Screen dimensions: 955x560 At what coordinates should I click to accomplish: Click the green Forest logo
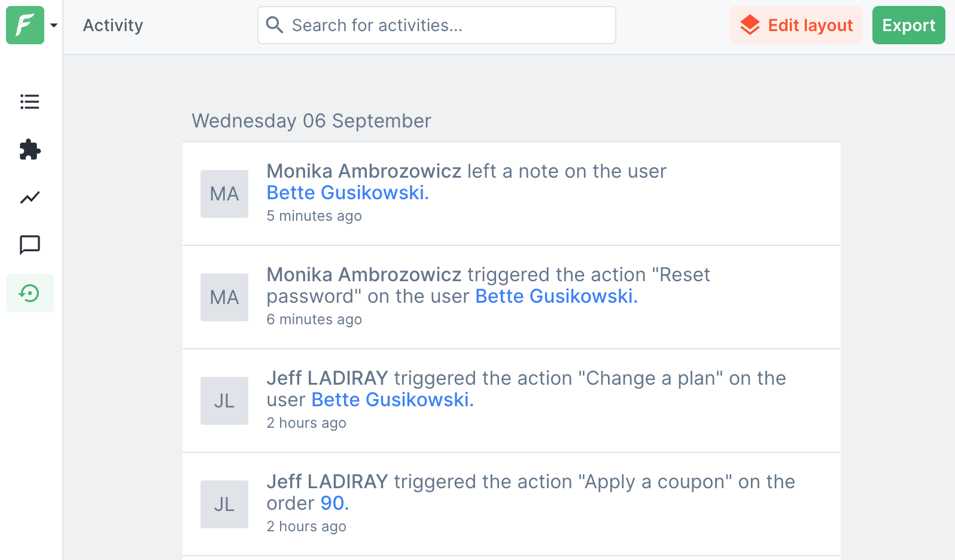pyautogui.click(x=25, y=25)
